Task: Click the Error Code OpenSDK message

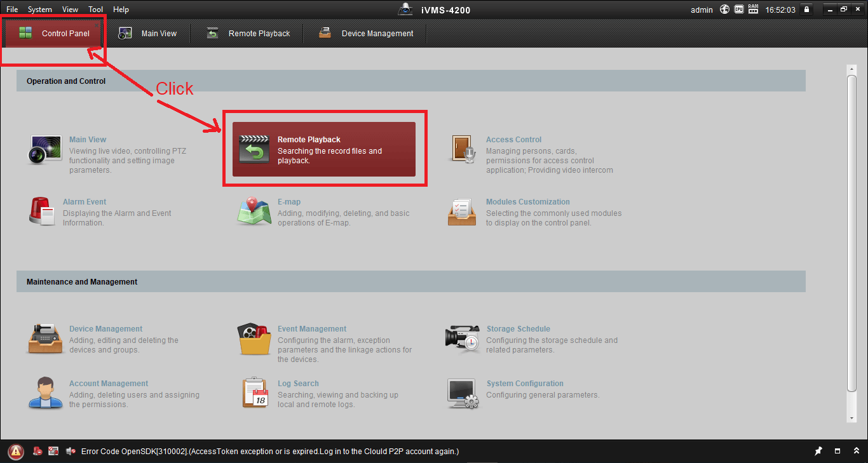Action: click(270, 452)
